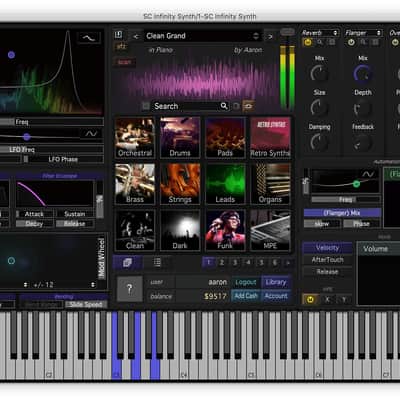Select the Pads category tile

click(225, 137)
